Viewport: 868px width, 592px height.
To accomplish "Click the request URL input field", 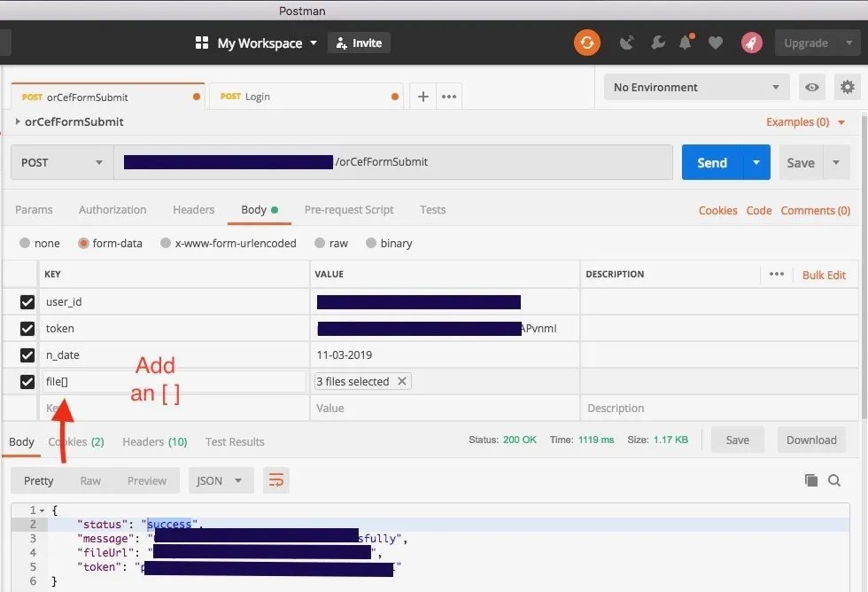I will pos(393,162).
